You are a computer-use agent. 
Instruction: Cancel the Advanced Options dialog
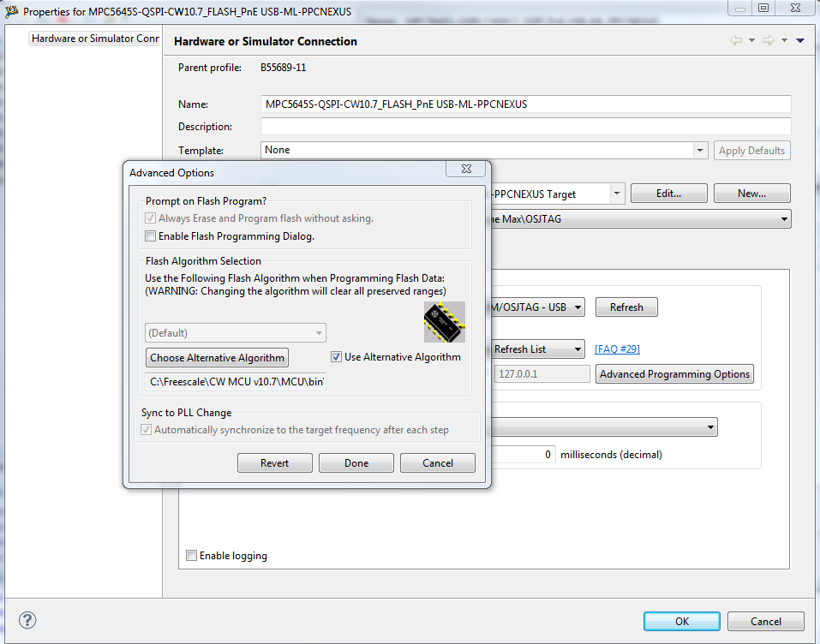pyautogui.click(x=438, y=463)
